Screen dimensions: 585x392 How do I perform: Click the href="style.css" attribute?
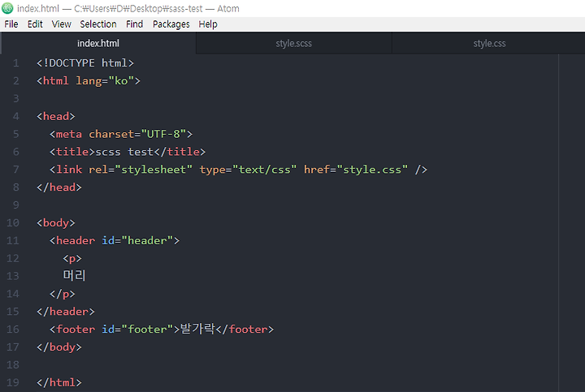[x=356, y=170]
